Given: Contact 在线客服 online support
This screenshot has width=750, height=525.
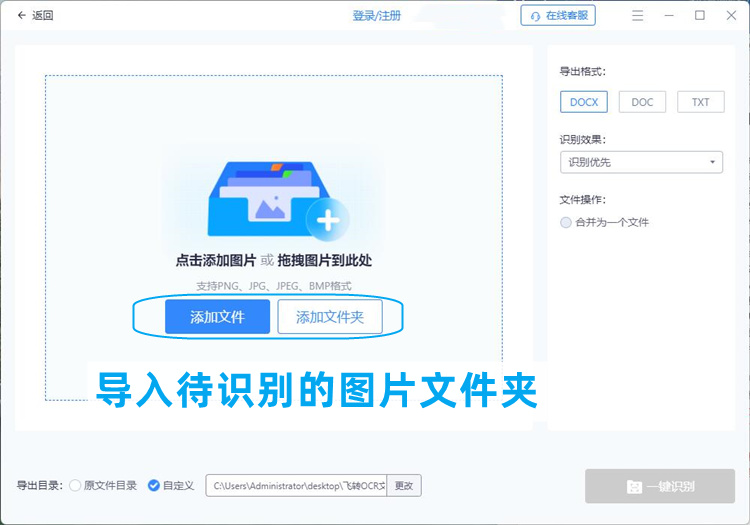Looking at the screenshot, I should (558, 16).
